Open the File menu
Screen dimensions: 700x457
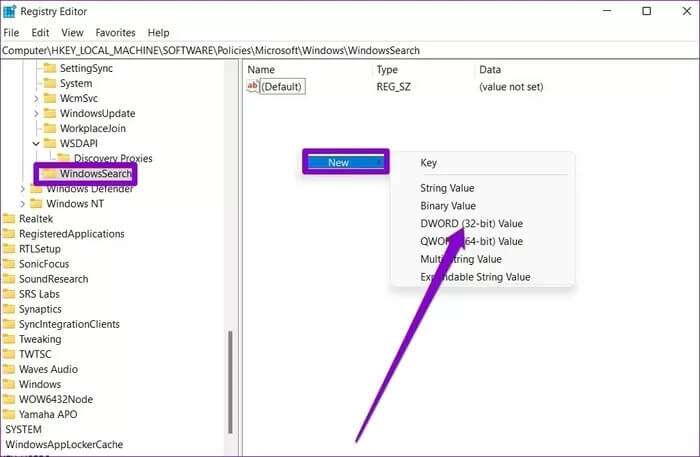click(11, 33)
